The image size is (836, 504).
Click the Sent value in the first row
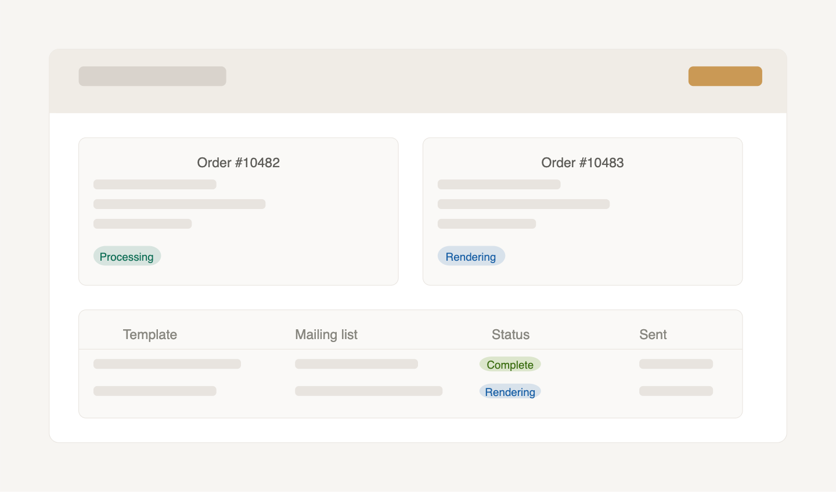(x=676, y=364)
